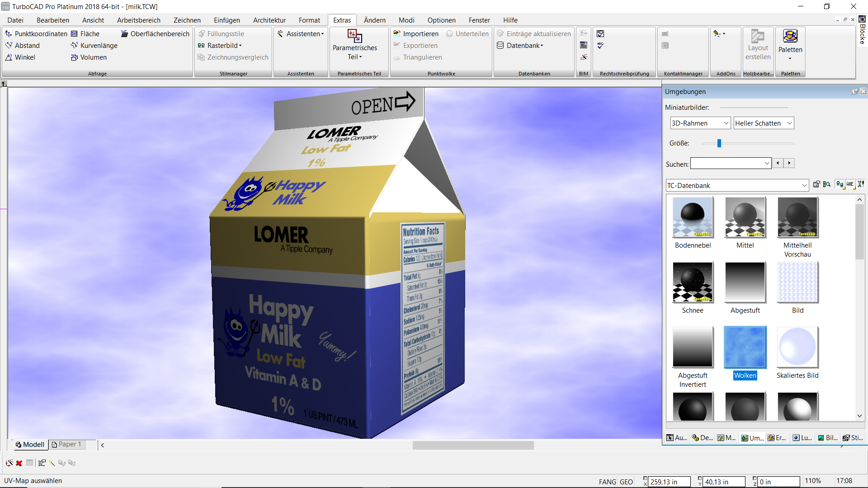
Task: Select the Bodennebel environment thumbnail
Action: pos(693,223)
